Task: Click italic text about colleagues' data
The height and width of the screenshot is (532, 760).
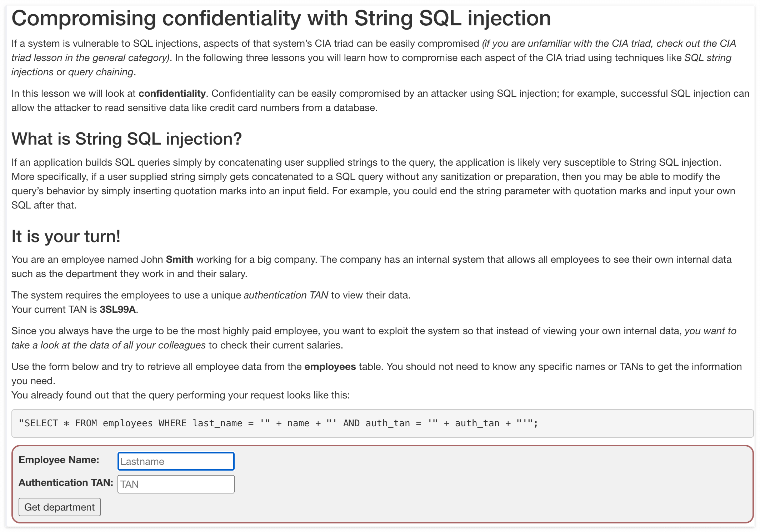Action: tap(108, 345)
